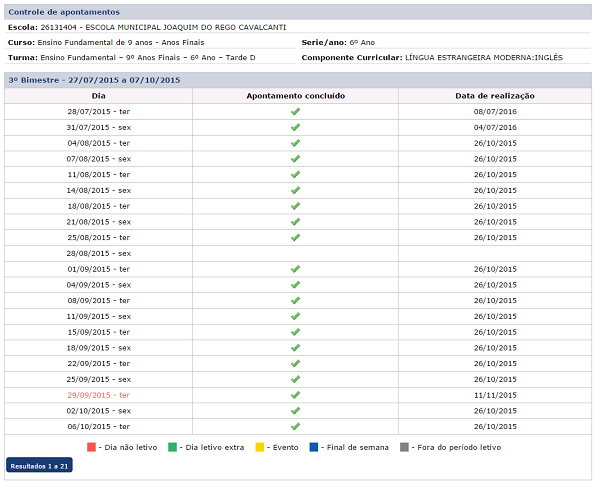Click the checkmark for 06/10/2015 - ter

coord(295,426)
